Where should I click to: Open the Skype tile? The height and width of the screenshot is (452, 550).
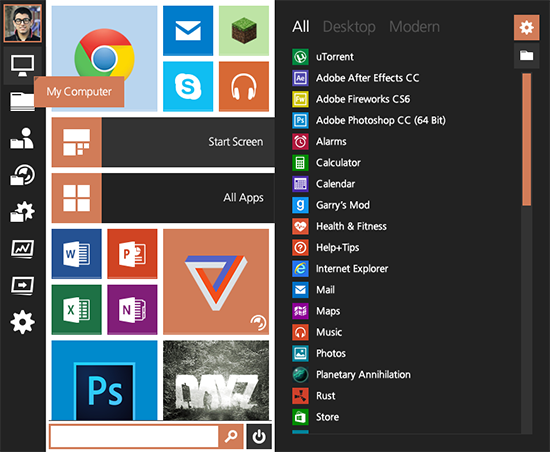pyautogui.click(x=188, y=86)
